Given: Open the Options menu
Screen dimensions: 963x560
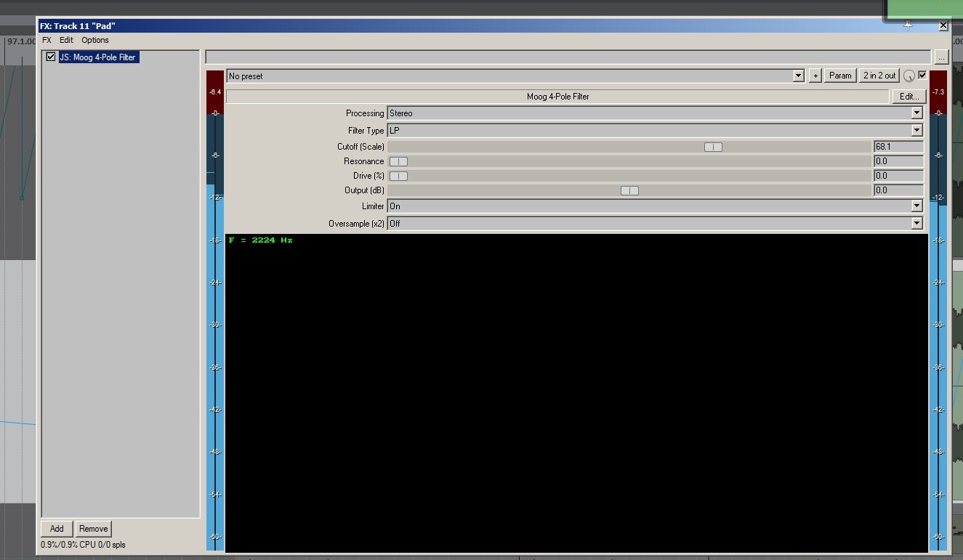Looking at the screenshot, I should [x=95, y=40].
